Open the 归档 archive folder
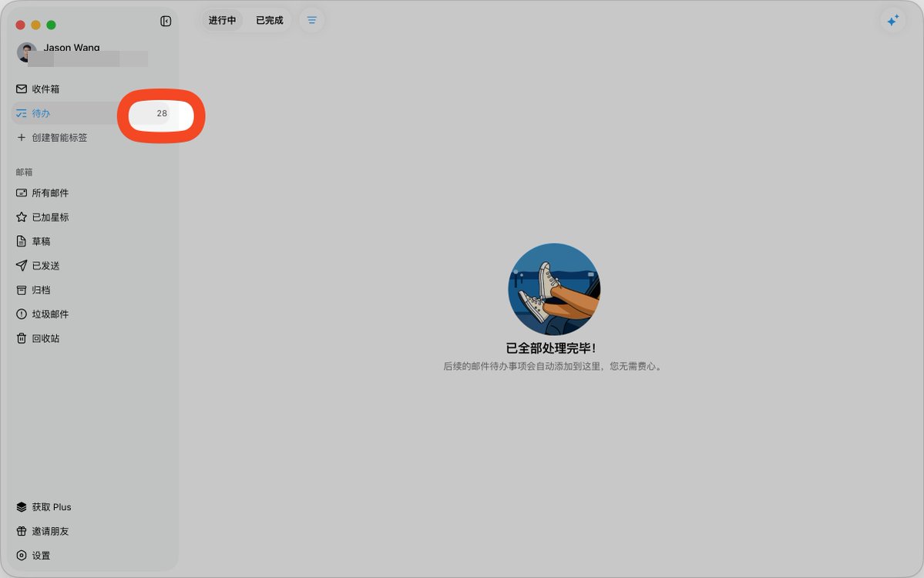 [40, 289]
